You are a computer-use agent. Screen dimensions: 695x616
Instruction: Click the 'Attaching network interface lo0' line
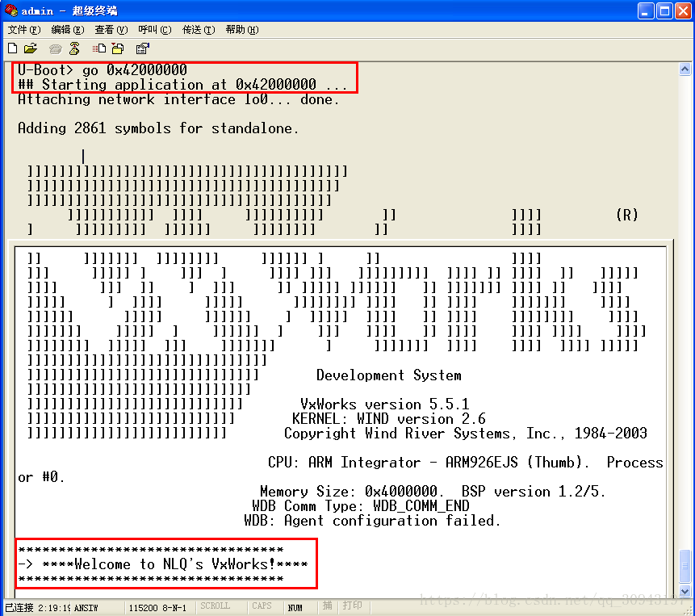coord(178,99)
